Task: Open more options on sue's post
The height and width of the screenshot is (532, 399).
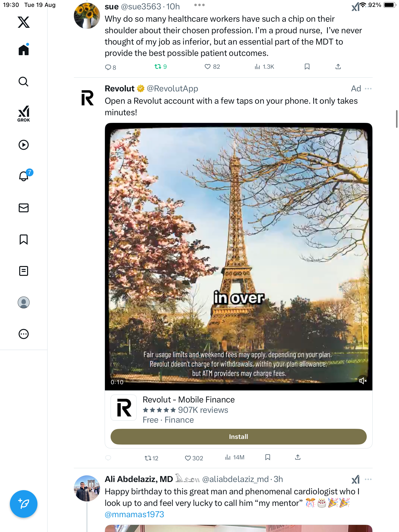Action: [199, 5]
